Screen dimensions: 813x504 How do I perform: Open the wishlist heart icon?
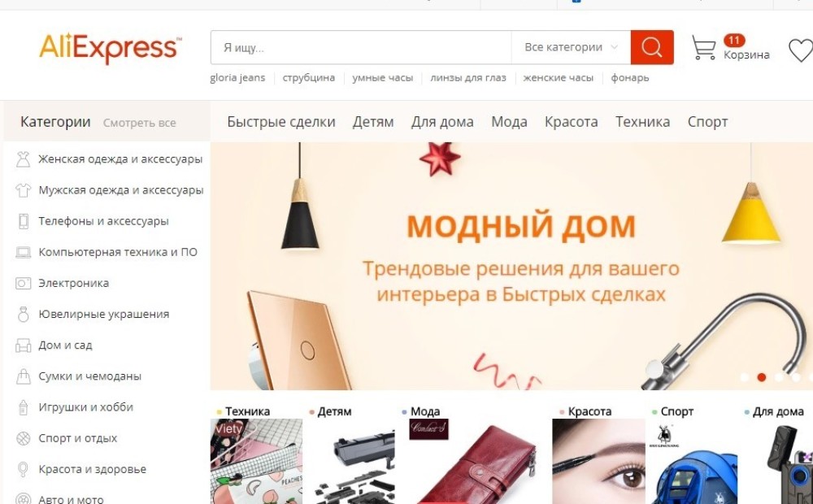pyautogui.click(x=801, y=50)
